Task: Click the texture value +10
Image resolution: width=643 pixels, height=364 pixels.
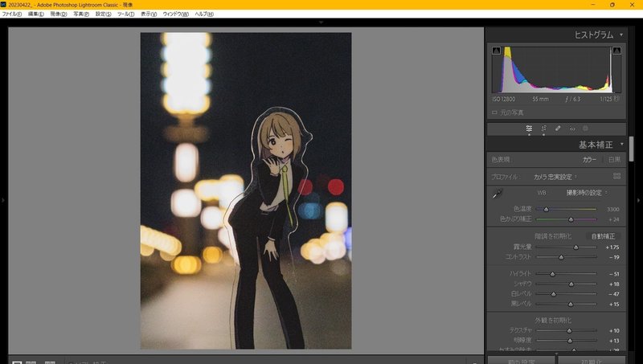Action: [x=614, y=331]
